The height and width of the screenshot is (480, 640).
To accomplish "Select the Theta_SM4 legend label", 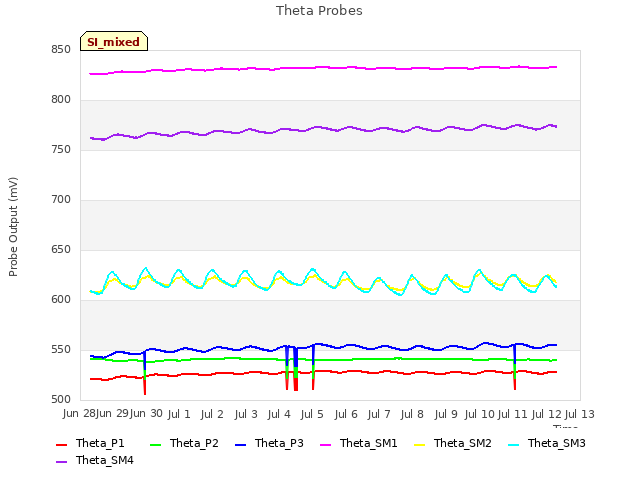I will (104, 460).
